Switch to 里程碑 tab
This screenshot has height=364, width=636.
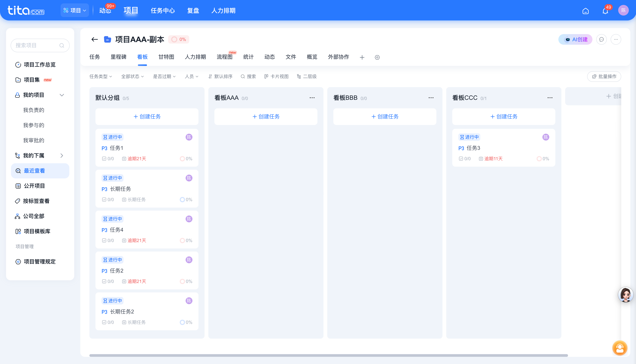[119, 57]
